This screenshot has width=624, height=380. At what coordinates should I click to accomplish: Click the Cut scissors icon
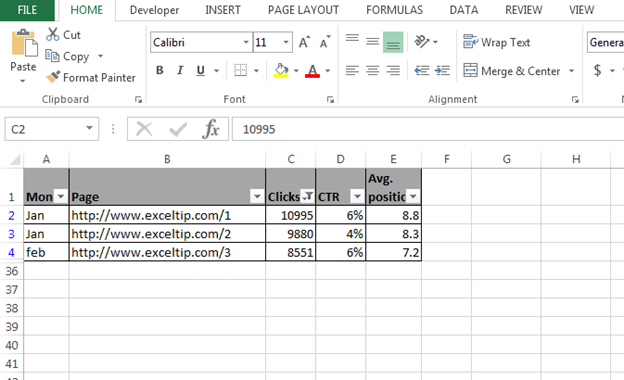point(53,34)
